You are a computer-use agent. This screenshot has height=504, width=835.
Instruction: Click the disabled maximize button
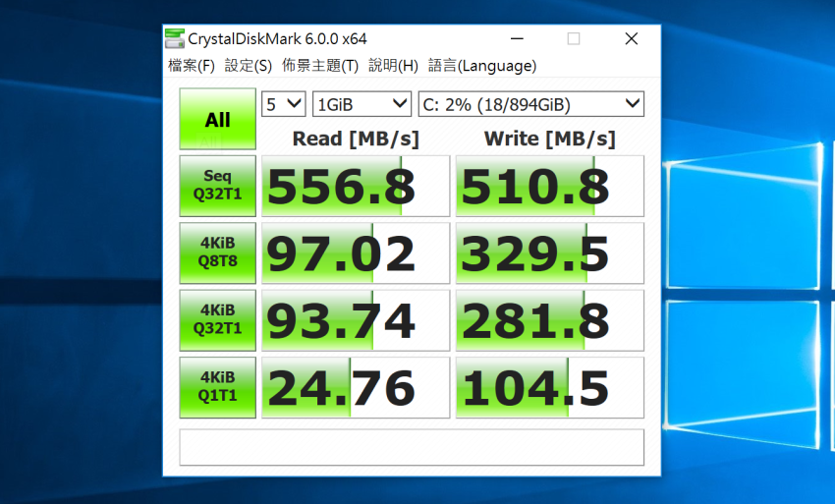(x=574, y=39)
